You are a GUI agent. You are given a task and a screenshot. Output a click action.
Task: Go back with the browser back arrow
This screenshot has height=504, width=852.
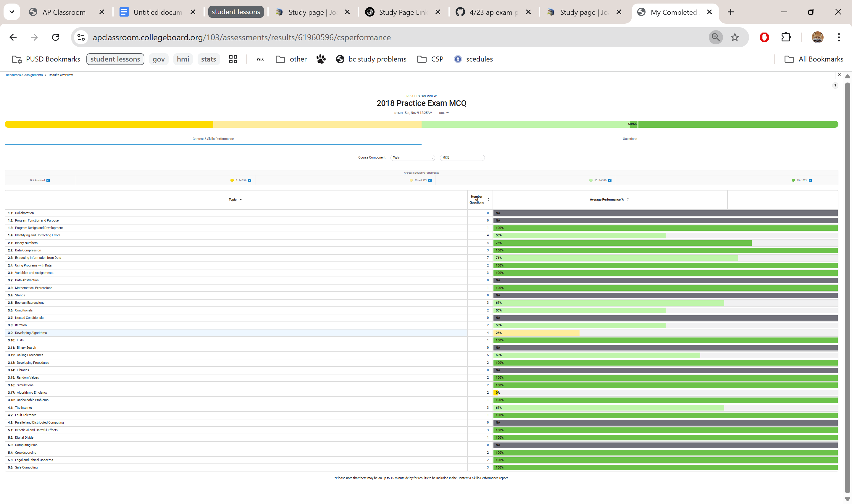[x=13, y=37]
